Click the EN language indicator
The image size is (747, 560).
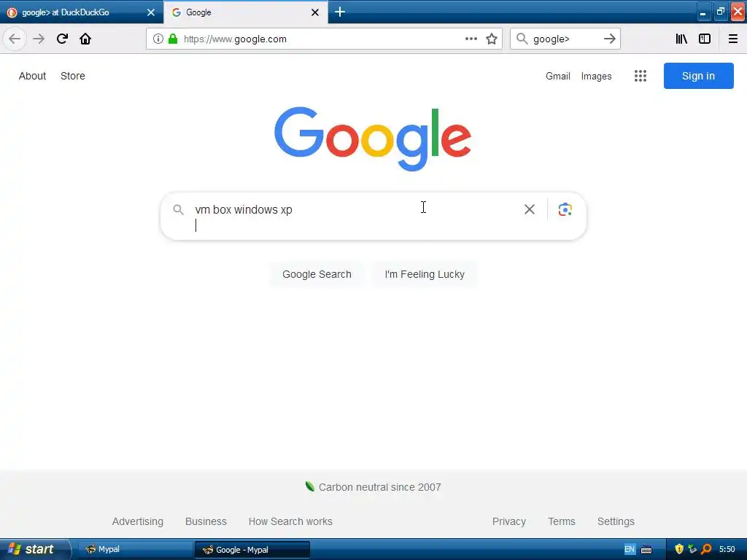630,549
